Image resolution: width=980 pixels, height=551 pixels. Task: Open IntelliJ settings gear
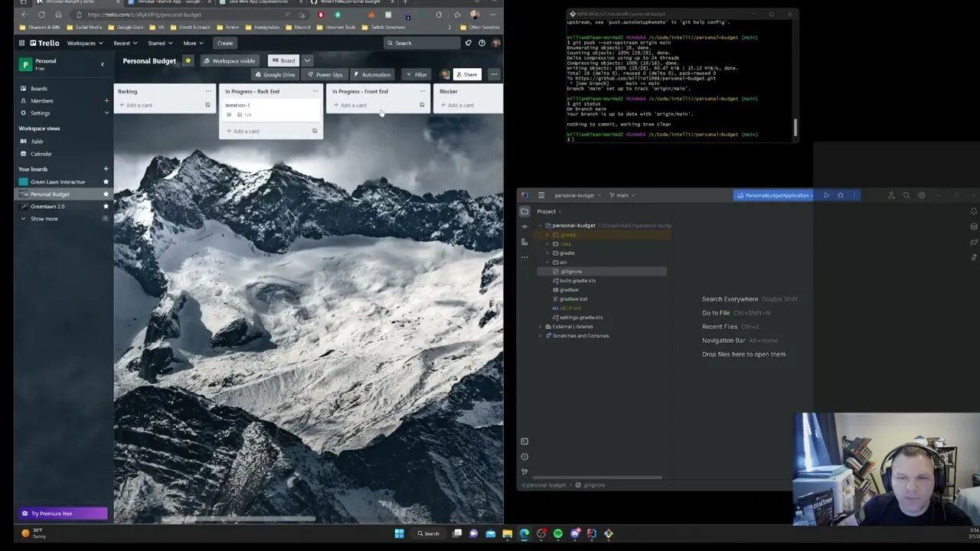pos(922,195)
